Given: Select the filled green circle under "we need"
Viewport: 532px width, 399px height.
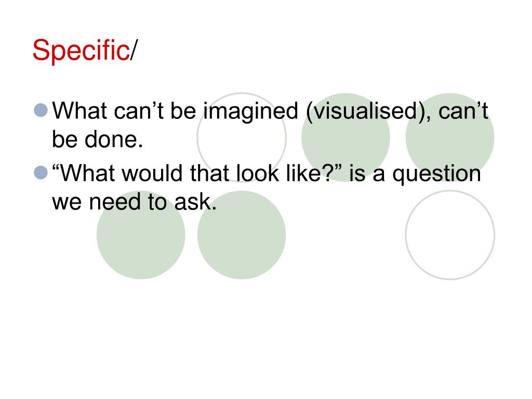Looking at the screenshot, I should point(141,235).
